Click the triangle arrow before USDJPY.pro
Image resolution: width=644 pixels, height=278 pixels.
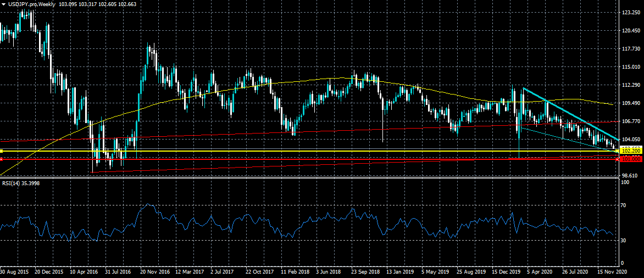[x=3, y=4]
